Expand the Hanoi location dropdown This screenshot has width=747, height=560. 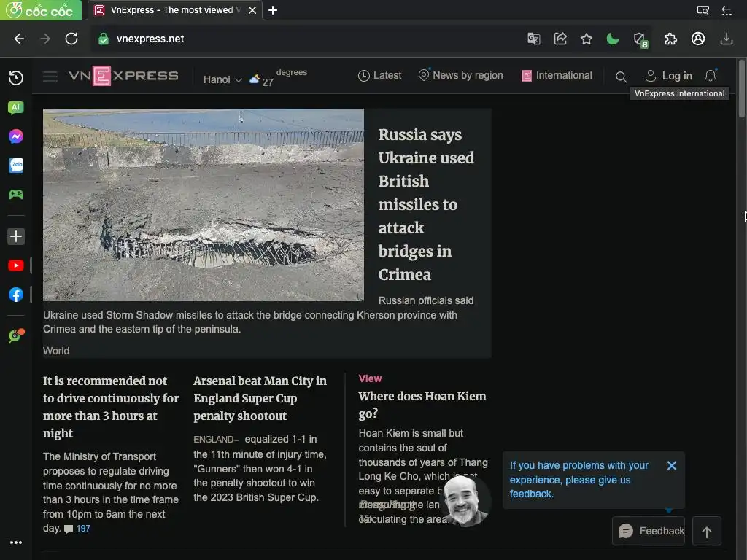tap(222, 79)
